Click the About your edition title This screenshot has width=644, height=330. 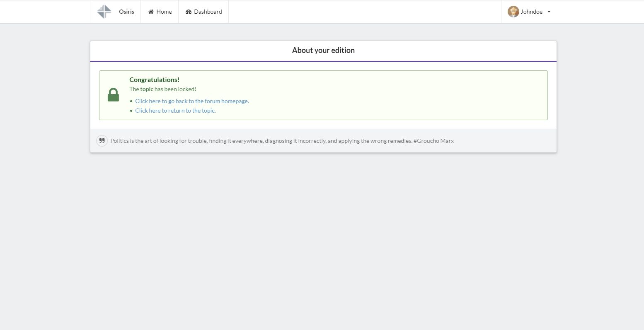coord(323,50)
